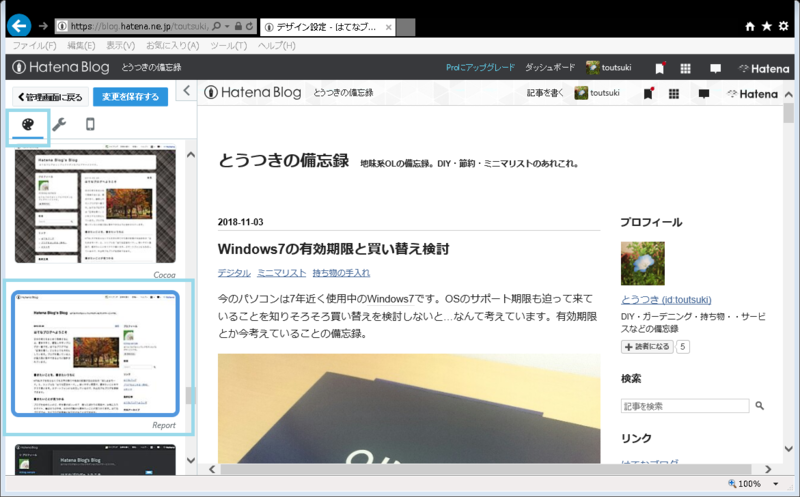Open a new blank tab
Image resolution: width=800 pixels, height=497 pixels.
406,27
